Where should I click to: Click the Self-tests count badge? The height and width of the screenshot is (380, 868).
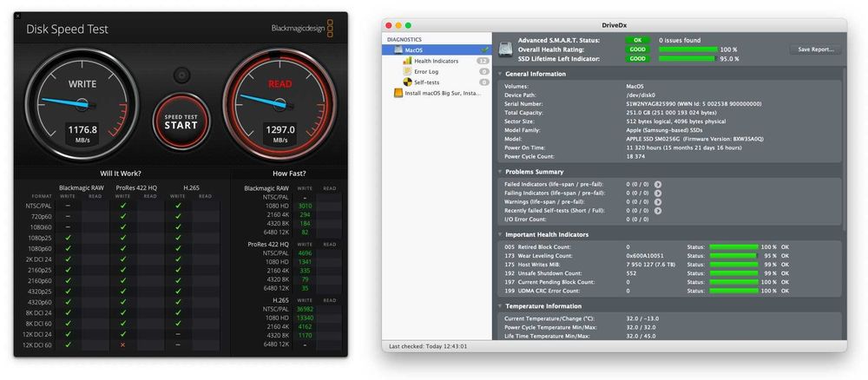tap(483, 82)
